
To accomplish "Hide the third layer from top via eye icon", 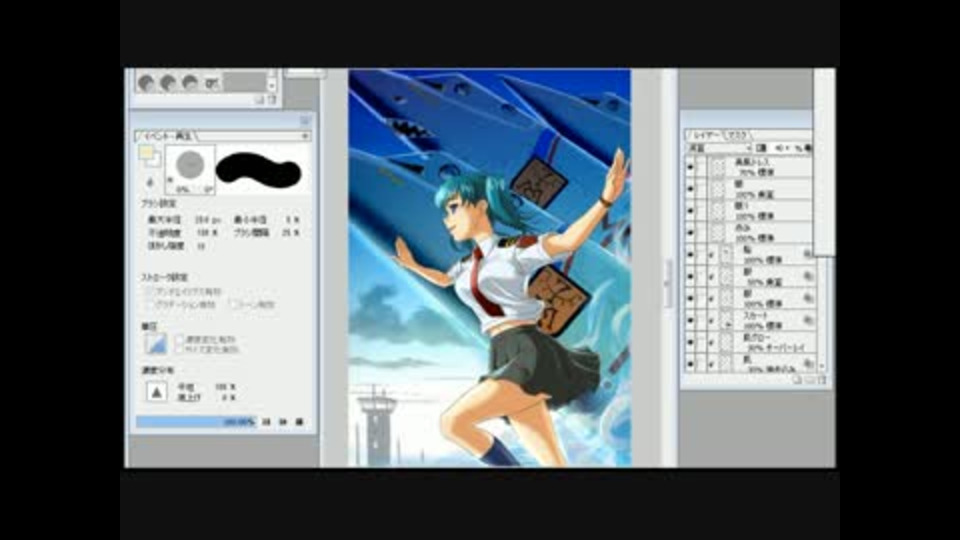I will (x=691, y=211).
